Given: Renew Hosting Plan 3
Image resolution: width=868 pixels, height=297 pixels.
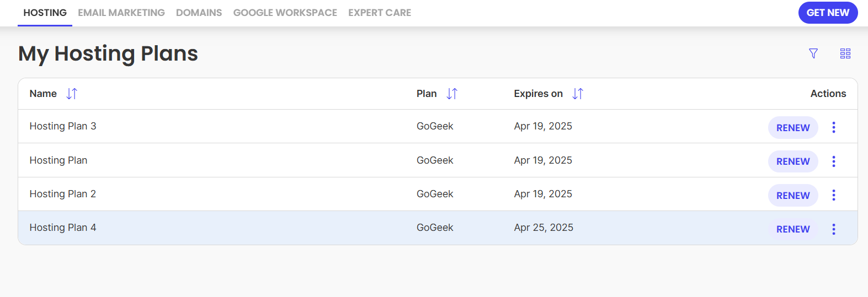Looking at the screenshot, I should tap(793, 128).
